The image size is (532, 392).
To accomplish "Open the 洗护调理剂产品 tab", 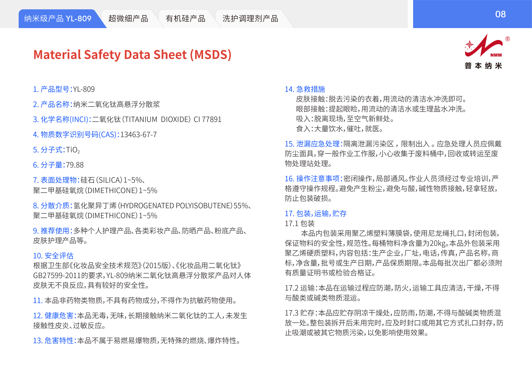I will tap(250, 18).
